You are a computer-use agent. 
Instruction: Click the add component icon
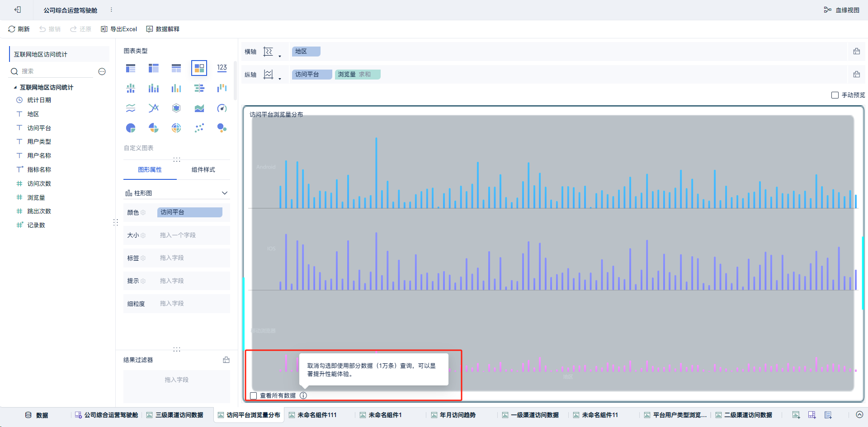[x=796, y=415]
